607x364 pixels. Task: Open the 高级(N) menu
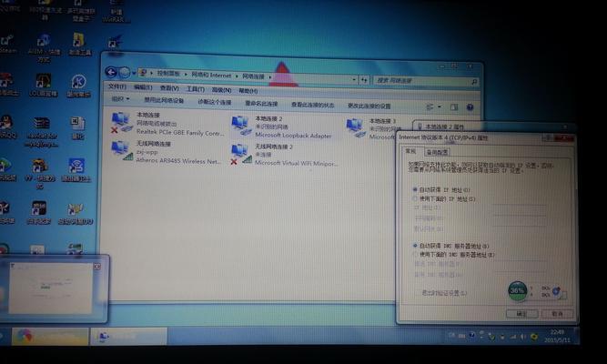click(221, 90)
